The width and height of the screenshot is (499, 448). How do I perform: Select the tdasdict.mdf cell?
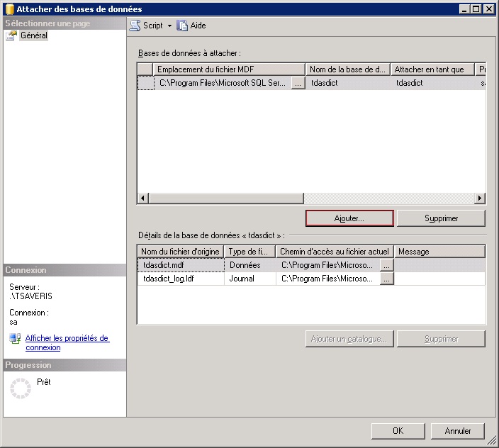tap(181, 265)
